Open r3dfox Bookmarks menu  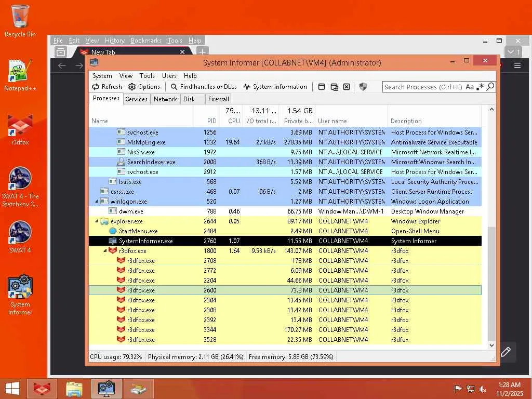pos(146,41)
